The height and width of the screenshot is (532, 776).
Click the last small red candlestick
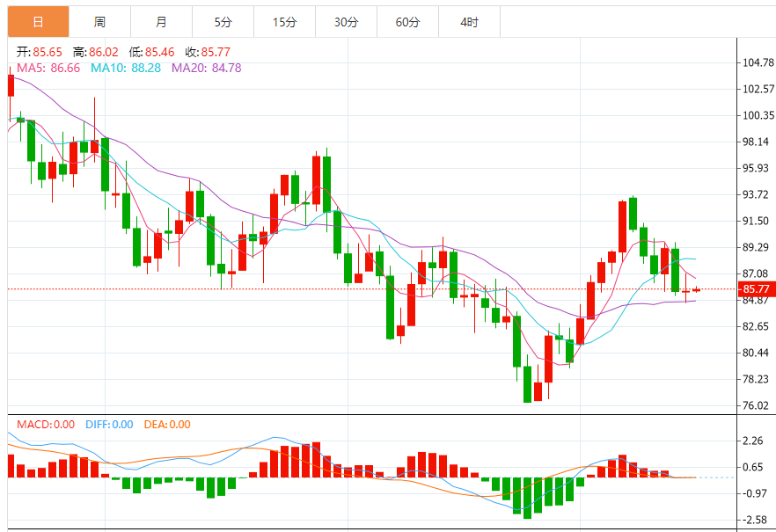pyautogui.click(x=696, y=289)
